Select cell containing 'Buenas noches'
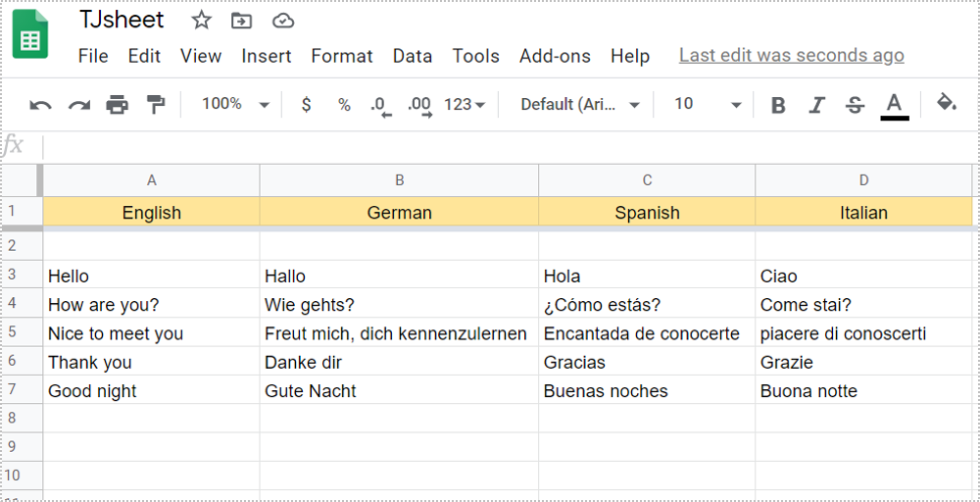The height and width of the screenshot is (502, 980). (647, 391)
